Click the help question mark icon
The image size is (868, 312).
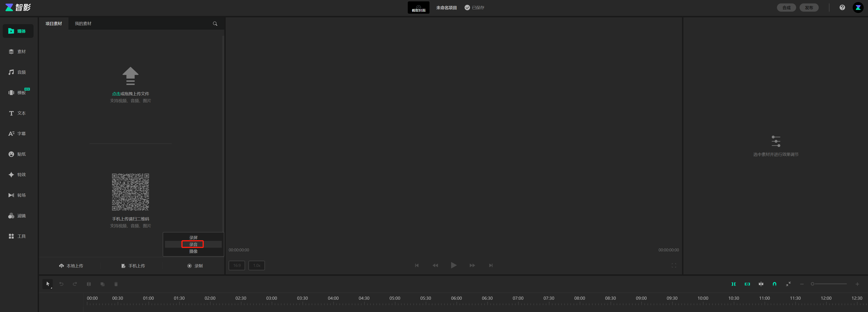point(842,7)
